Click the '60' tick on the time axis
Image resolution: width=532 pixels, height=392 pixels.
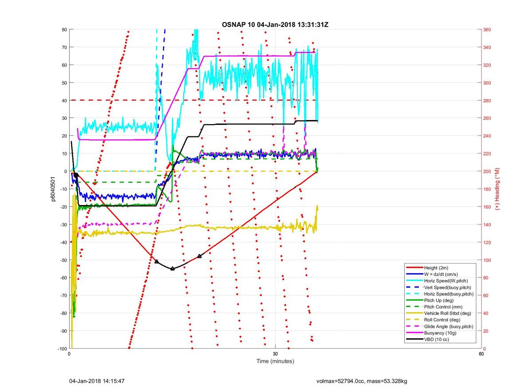[481, 354]
